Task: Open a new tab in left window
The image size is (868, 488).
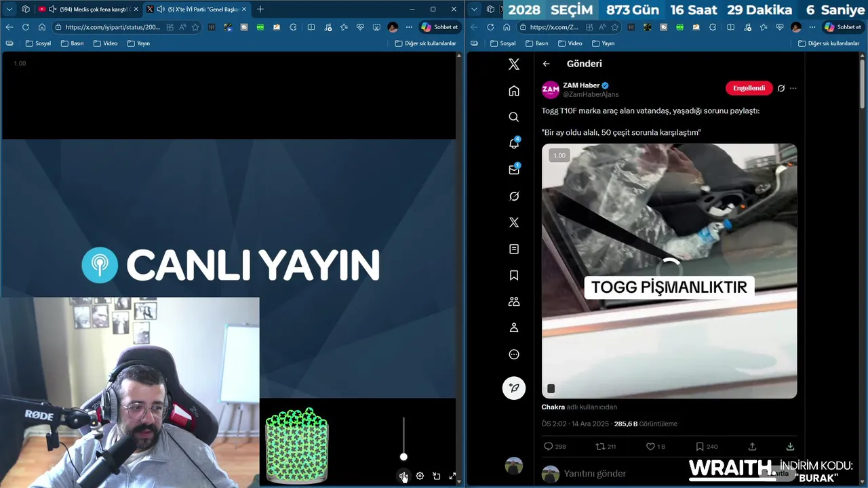Action: (260, 9)
